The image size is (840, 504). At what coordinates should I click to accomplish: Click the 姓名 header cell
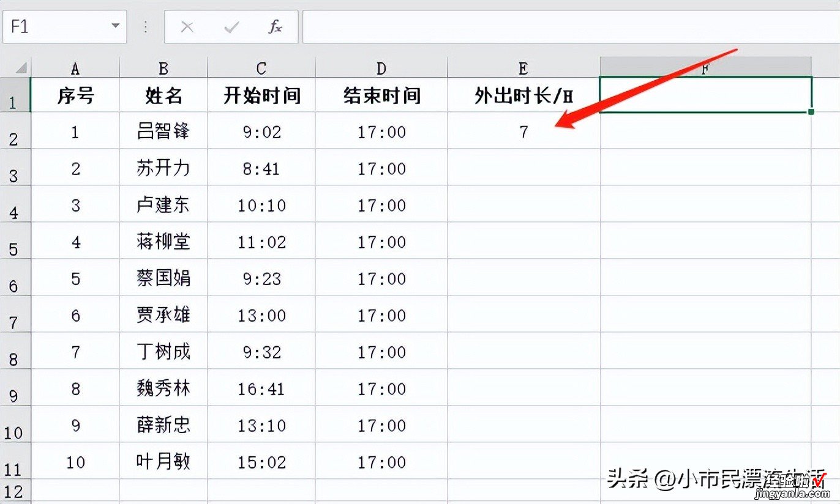point(163,95)
